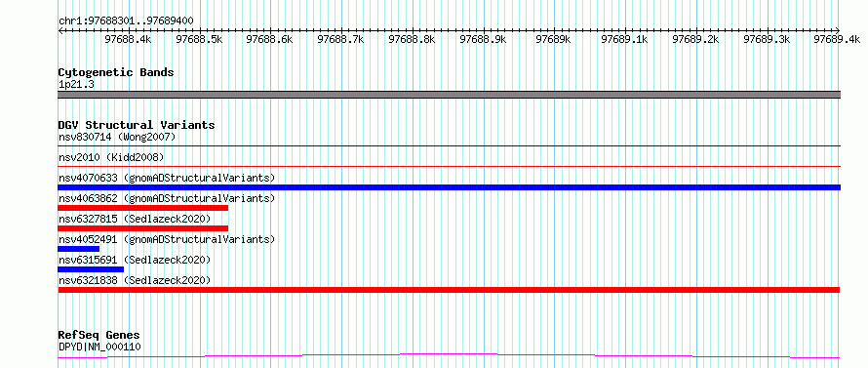Click the 97688.5k ruler position

199,39
